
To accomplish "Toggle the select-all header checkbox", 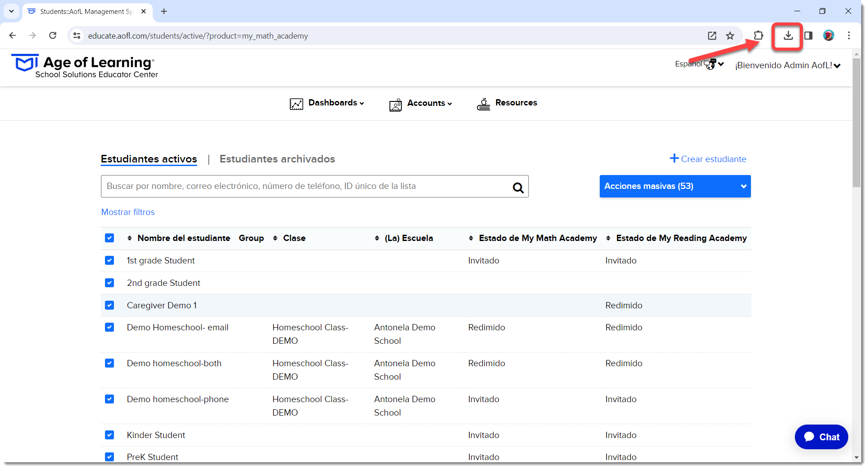I will pos(109,238).
